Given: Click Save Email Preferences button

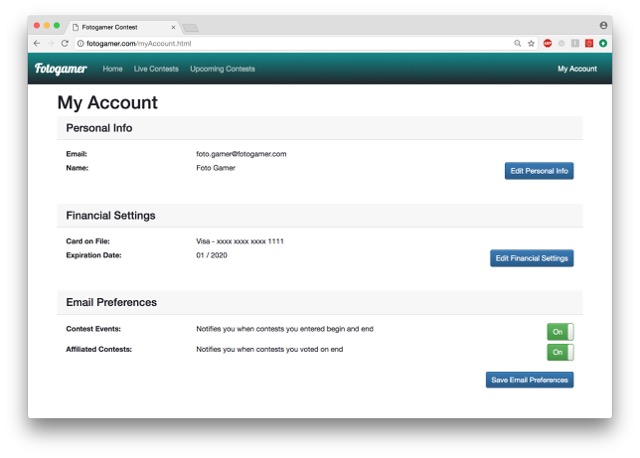Looking at the screenshot, I should coord(530,380).
